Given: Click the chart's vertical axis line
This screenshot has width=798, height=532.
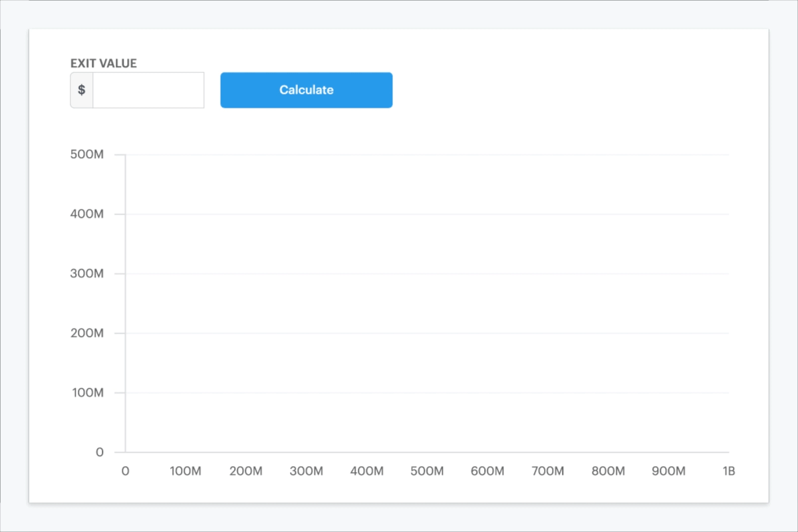Looking at the screenshot, I should [125, 303].
